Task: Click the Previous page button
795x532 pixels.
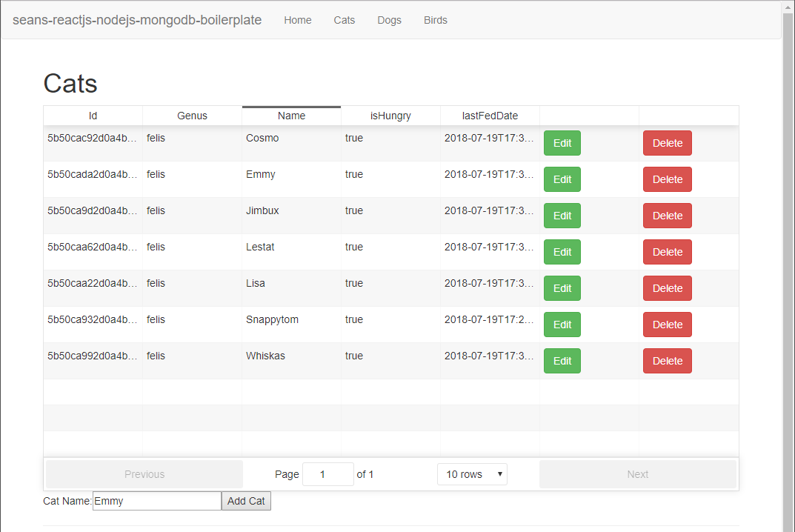Action: click(144, 474)
